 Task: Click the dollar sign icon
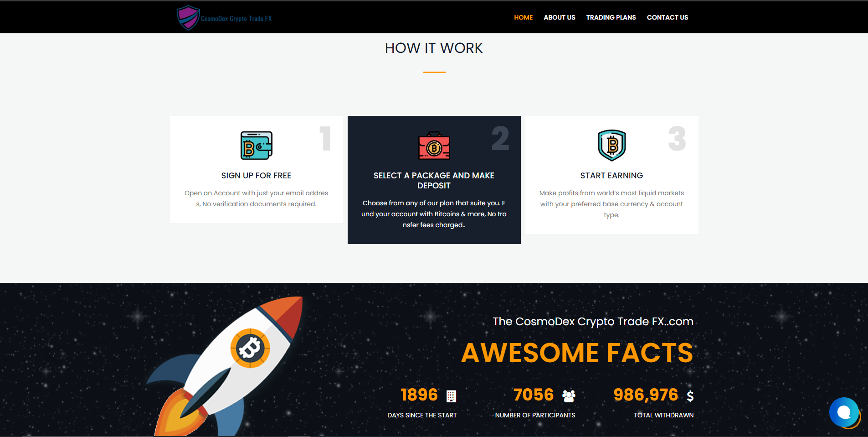[x=690, y=396]
